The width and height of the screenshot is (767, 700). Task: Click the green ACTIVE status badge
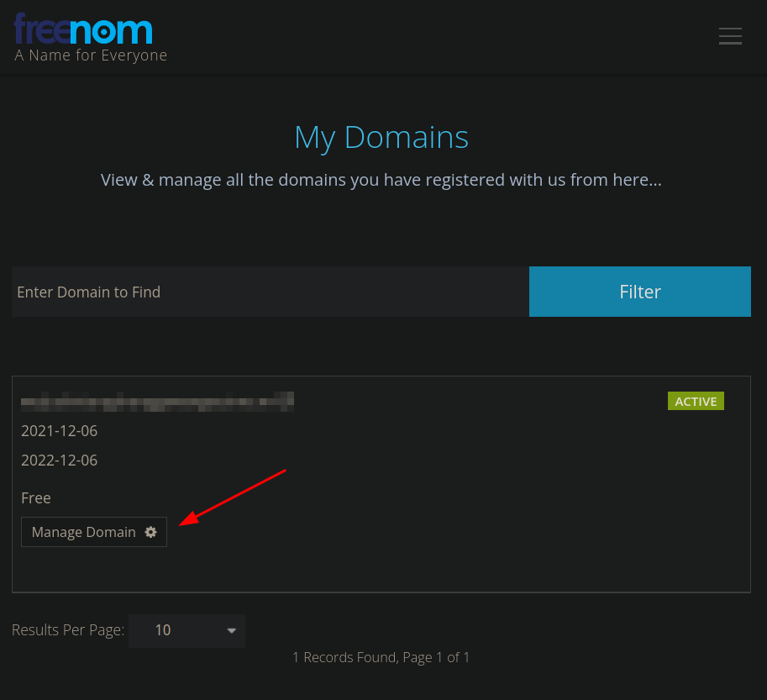[696, 401]
